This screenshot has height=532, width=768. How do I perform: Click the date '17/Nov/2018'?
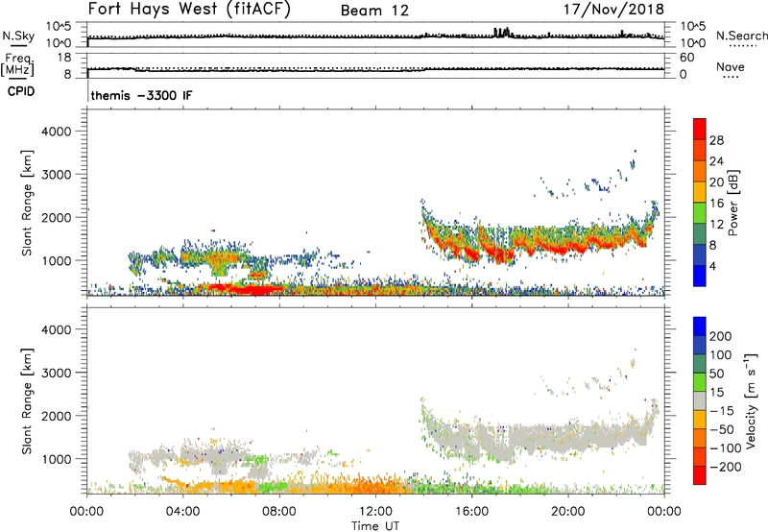click(x=613, y=9)
